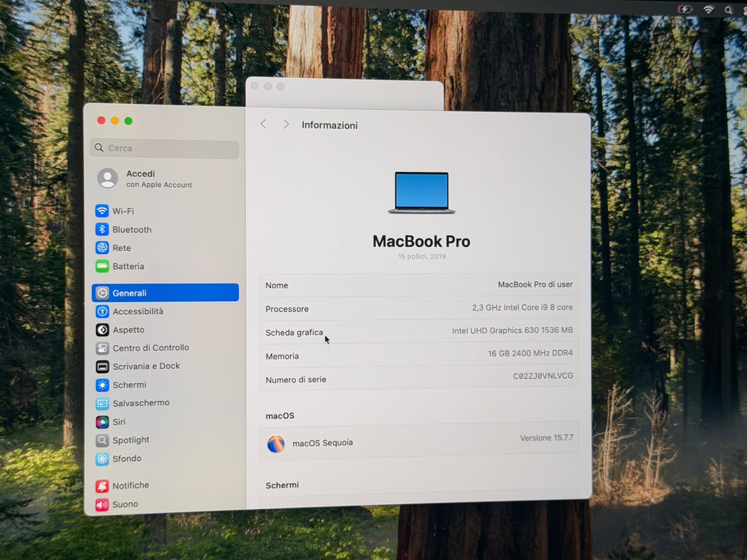The image size is (747, 560).
Task: Click the processor value 2,3 GHz Intel Core i9
Action: [522, 307]
